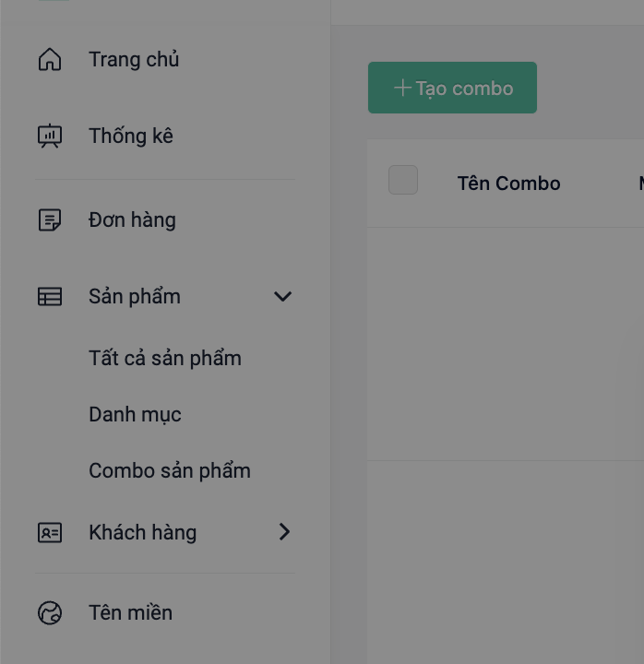Open Tất cả sản phẩm submenu item

click(x=165, y=358)
